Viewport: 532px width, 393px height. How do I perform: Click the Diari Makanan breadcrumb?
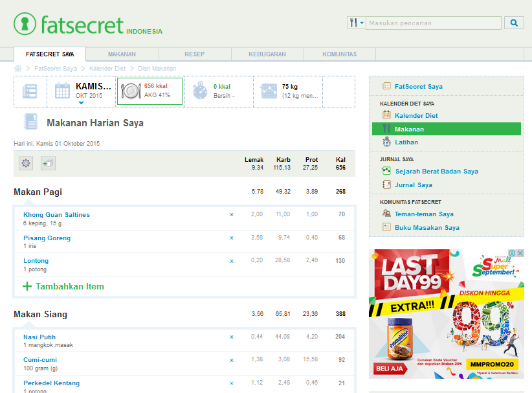(157, 69)
